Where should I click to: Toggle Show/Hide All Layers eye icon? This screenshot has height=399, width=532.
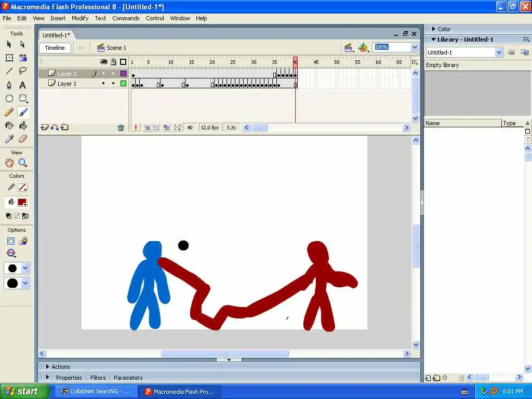click(103, 62)
